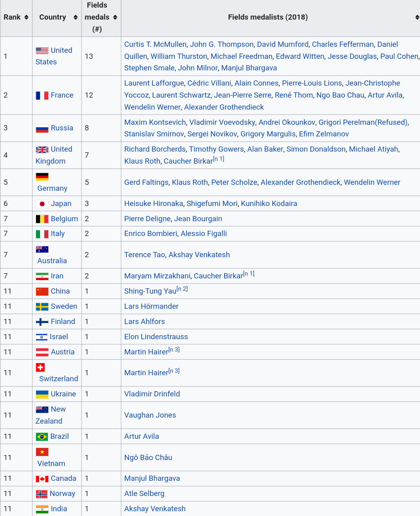
Task: Click the Peter Scholze link
Action: [234, 182]
